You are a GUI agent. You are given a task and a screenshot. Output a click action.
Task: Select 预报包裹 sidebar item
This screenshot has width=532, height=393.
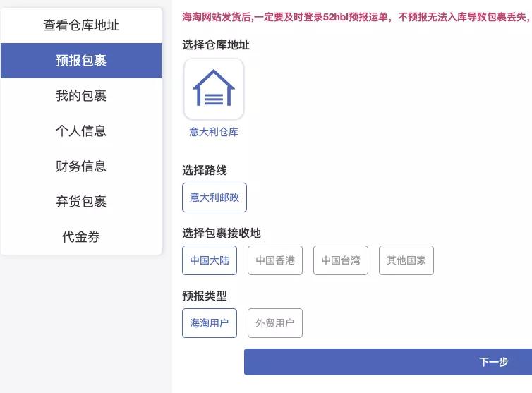pos(81,61)
